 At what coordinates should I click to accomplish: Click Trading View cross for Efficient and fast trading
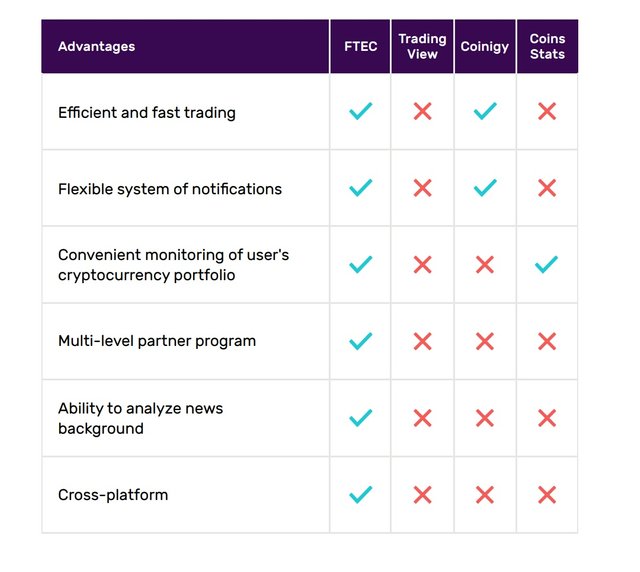tap(422, 111)
